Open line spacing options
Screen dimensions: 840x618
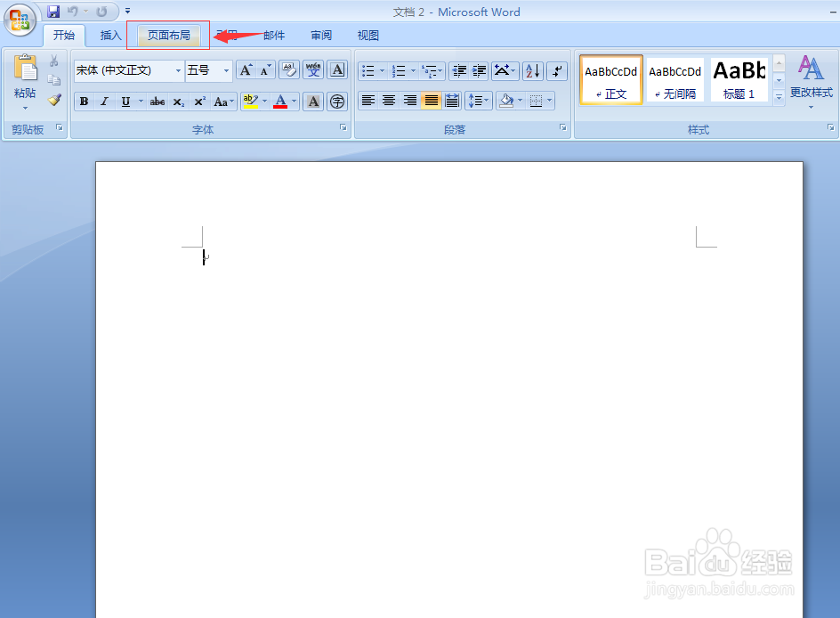click(x=479, y=101)
